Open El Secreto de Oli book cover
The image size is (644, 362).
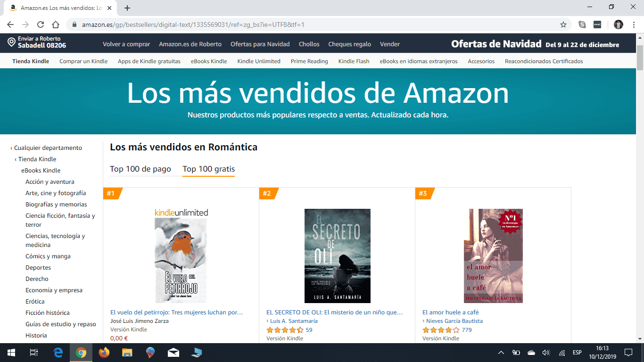[x=338, y=256]
